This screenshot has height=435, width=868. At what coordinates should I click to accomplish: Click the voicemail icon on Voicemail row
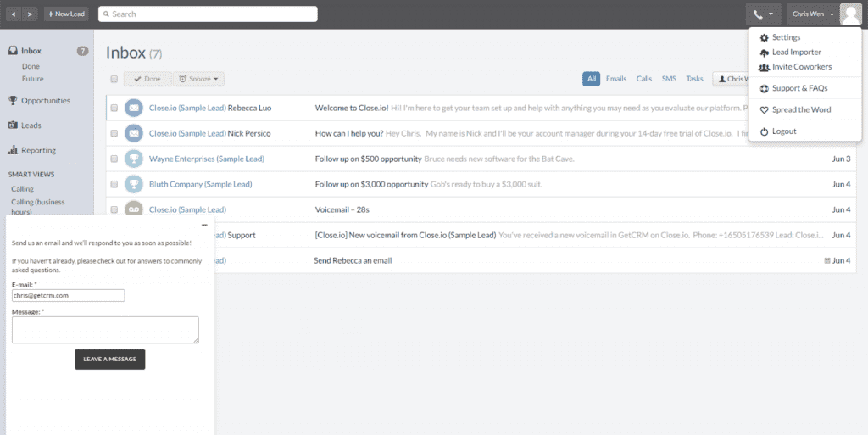tap(134, 209)
